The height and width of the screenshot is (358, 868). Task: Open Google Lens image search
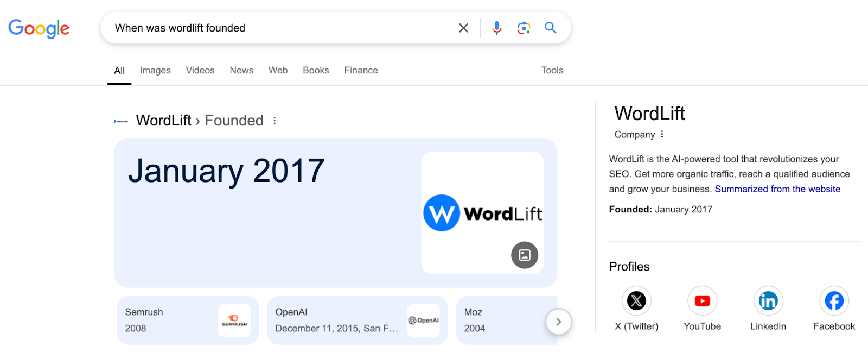pyautogui.click(x=523, y=28)
